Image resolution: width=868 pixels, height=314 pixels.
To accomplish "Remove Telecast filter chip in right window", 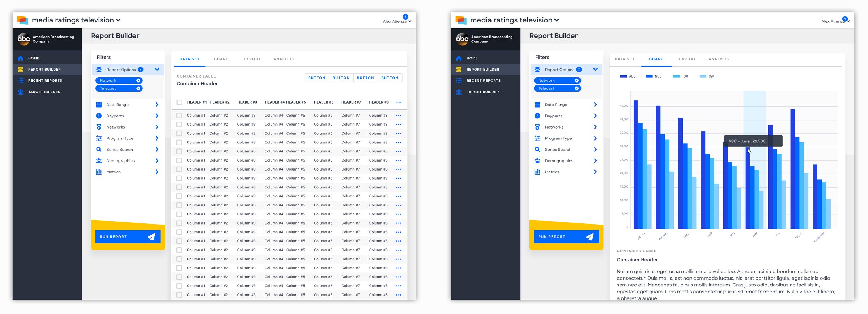I will click(x=577, y=88).
